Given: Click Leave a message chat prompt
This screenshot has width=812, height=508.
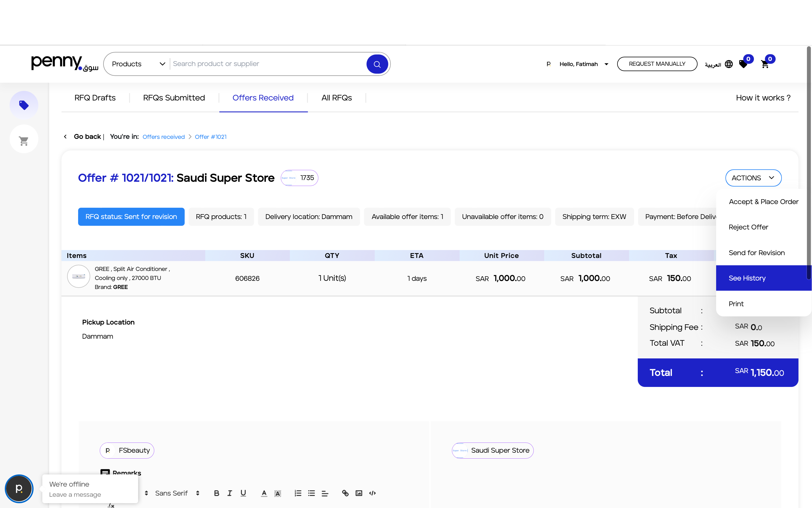Looking at the screenshot, I should pyautogui.click(x=75, y=494).
